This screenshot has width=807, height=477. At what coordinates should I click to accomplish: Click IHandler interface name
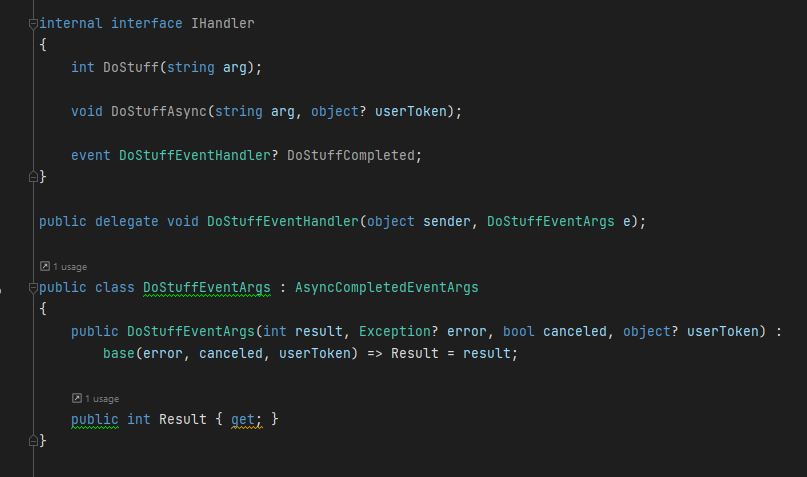222,24
